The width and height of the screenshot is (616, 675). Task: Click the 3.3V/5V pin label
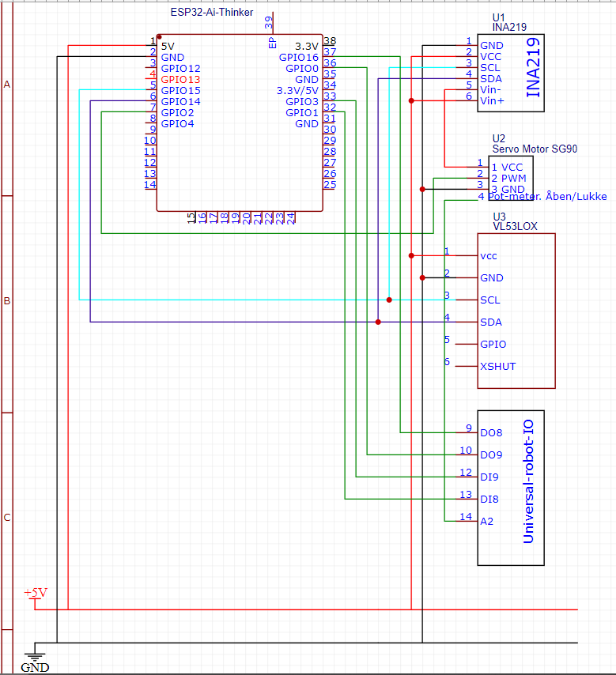point(297,91)
